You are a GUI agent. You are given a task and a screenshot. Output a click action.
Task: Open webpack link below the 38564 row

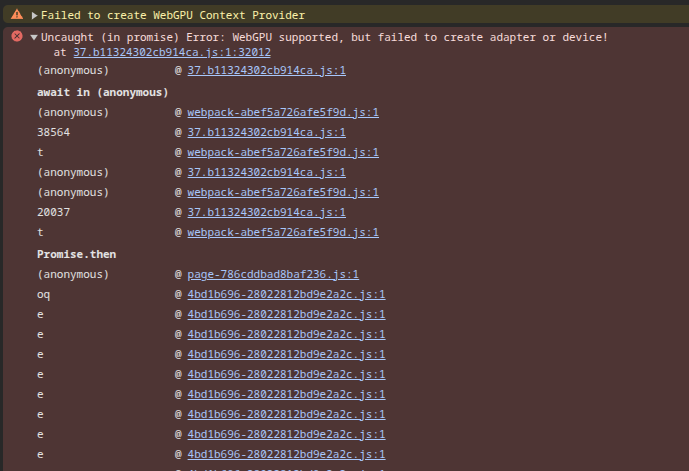283,152
